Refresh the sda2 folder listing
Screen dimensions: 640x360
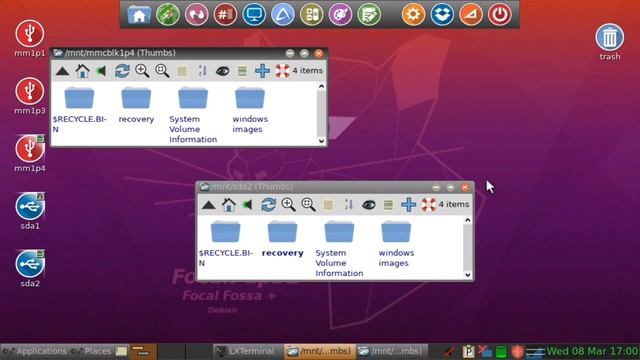[268, 205]
